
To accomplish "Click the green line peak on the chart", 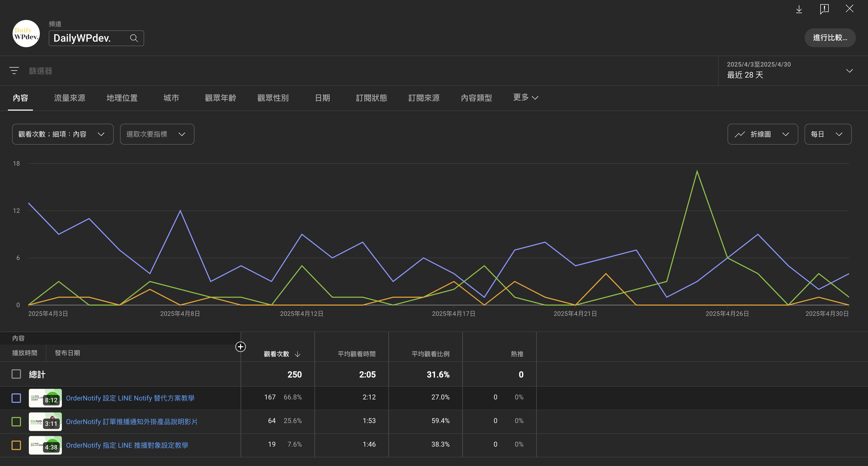I will pos(697,171).
